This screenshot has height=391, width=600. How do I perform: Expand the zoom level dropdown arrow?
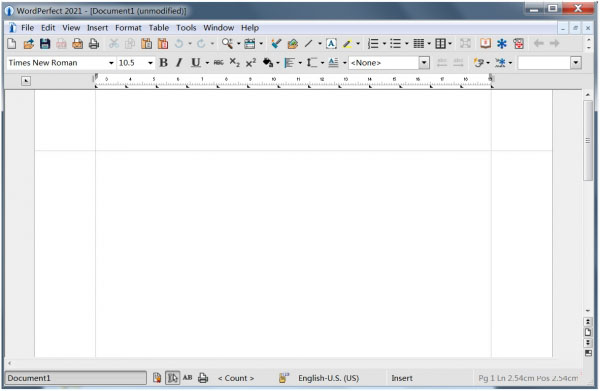(x=238, y=44)
